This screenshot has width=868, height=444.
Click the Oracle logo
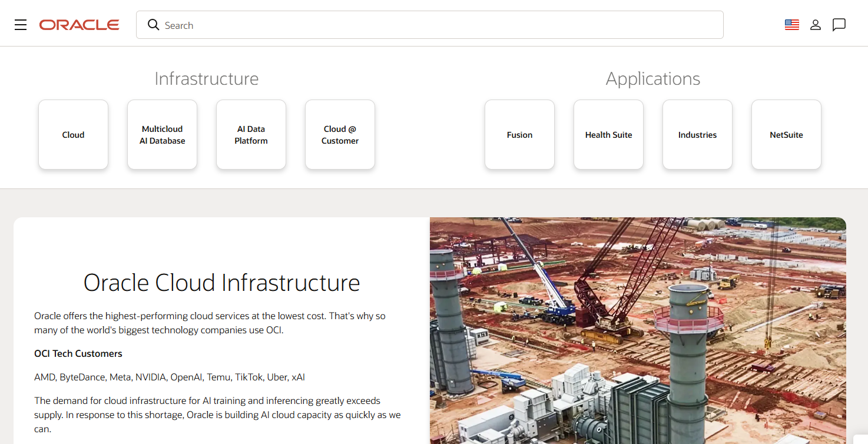coord(79,25)
